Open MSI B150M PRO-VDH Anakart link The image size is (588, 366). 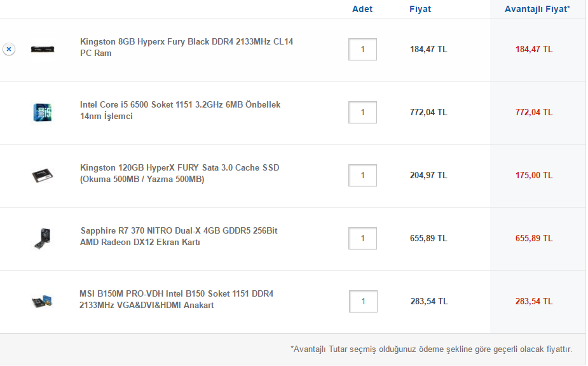(176, 300)
